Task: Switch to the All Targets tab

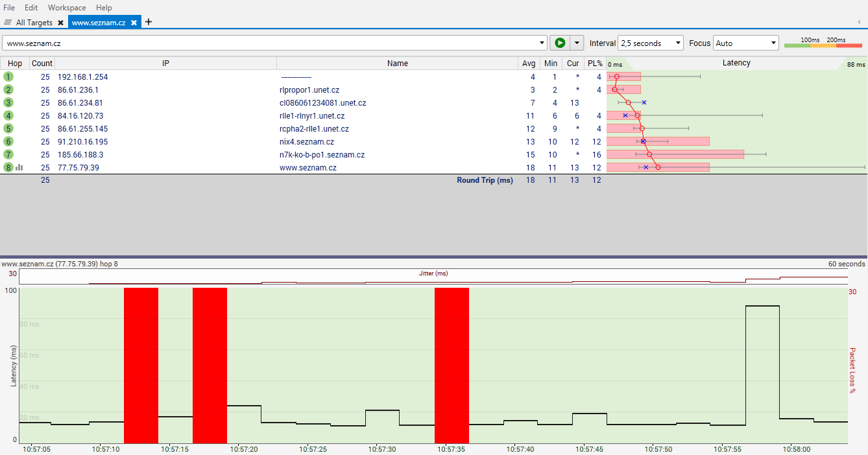Action: [x=34, y=23]
